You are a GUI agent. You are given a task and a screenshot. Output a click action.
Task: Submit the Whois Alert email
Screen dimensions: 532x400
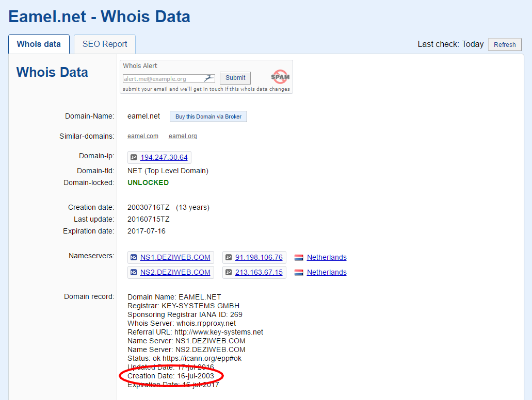[235, 78]
